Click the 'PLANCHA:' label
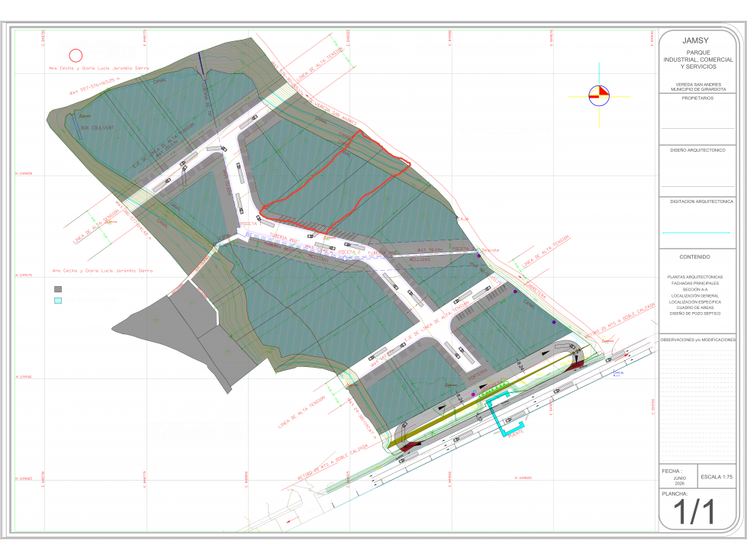 tap(675, 494)
